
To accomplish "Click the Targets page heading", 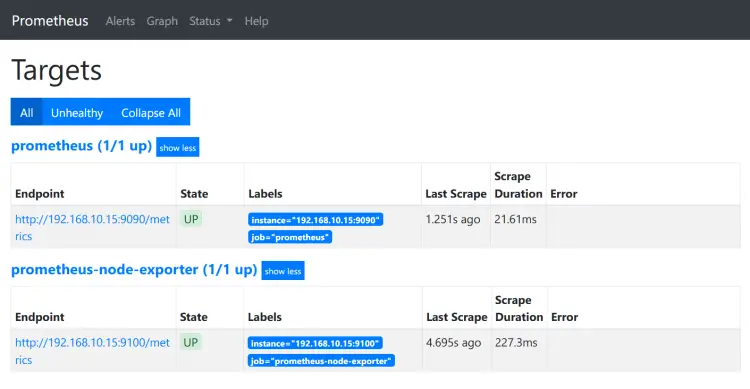I will 56,70.
